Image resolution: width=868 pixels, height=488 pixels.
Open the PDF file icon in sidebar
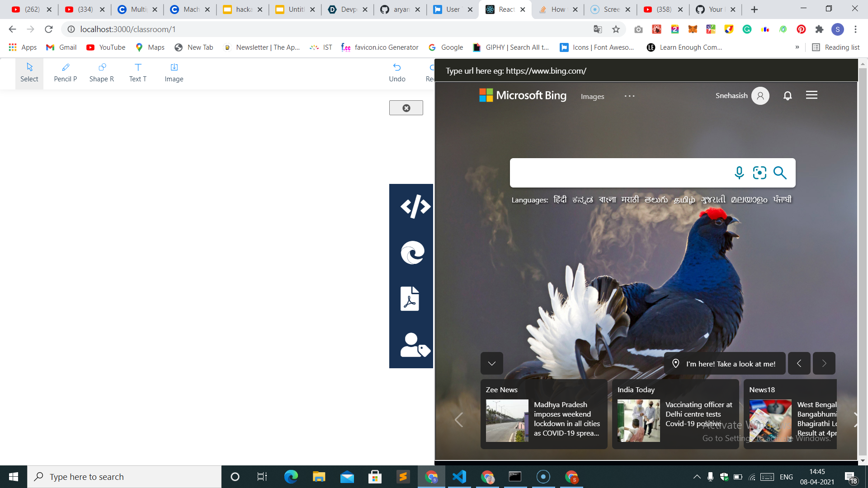coord(410,299)
